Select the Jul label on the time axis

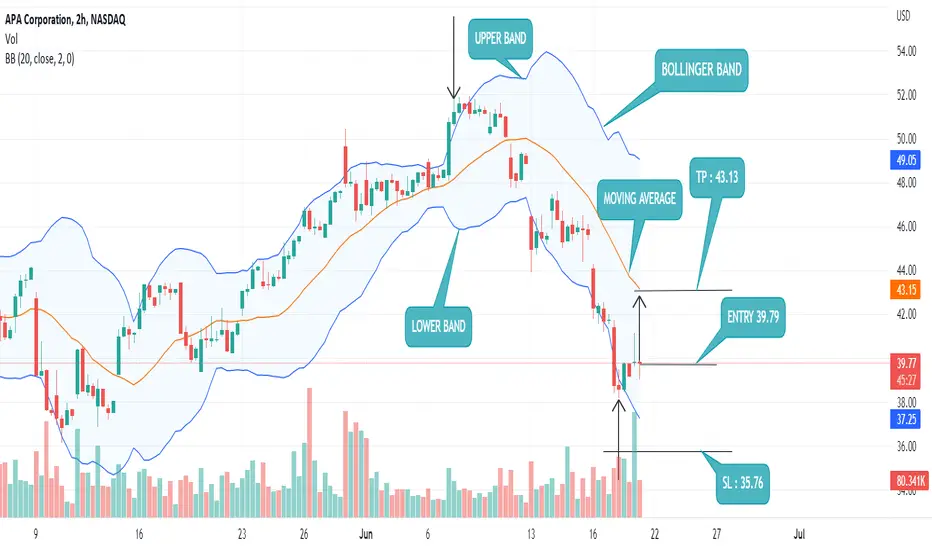pyautogui.click(x=799, y=534)
